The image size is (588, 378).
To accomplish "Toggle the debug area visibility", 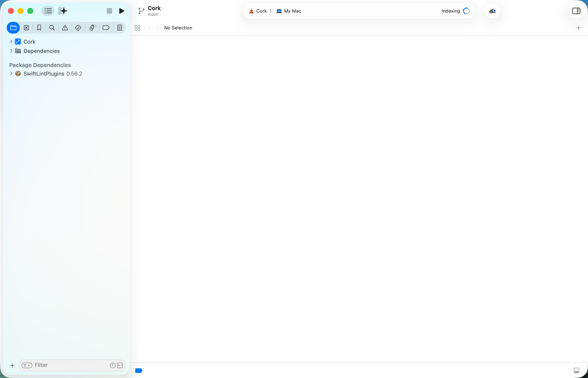I will tap(576, 370).
